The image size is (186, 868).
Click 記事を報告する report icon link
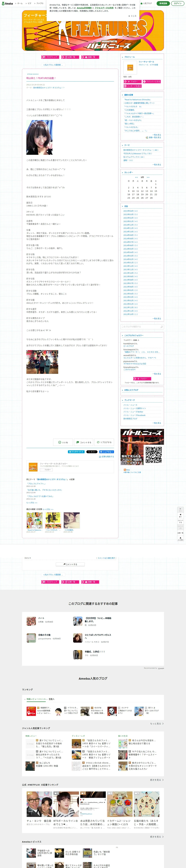[107, 457]
